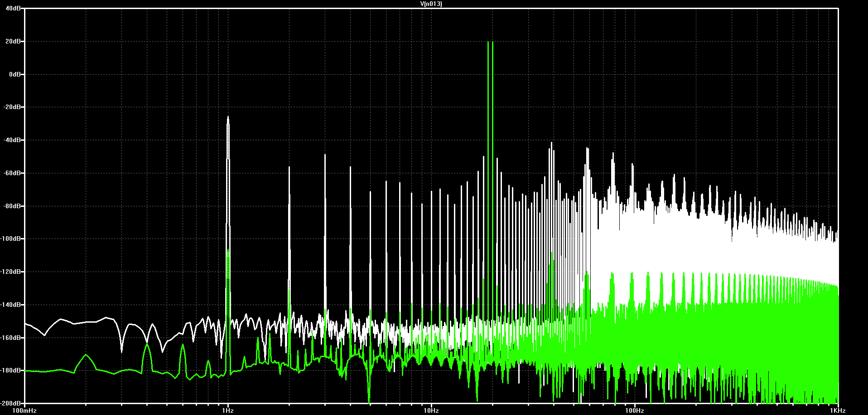Click the 100Hz x-axis label
The image size is (868, 415).
click(635, 410)
